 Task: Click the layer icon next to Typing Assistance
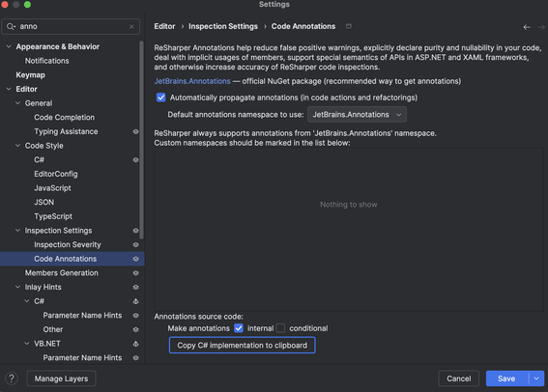(135, 131)
